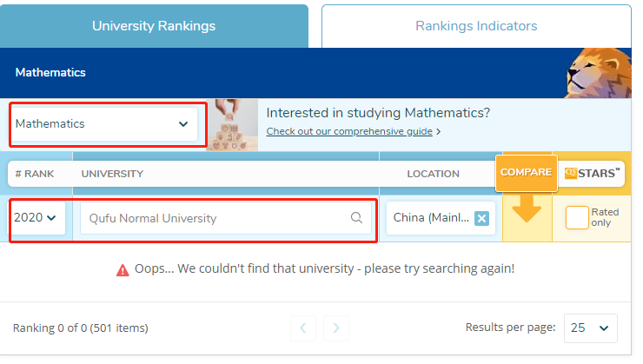
Task: Open the Mathematics subject dropdown
Action: pos(103,124)
